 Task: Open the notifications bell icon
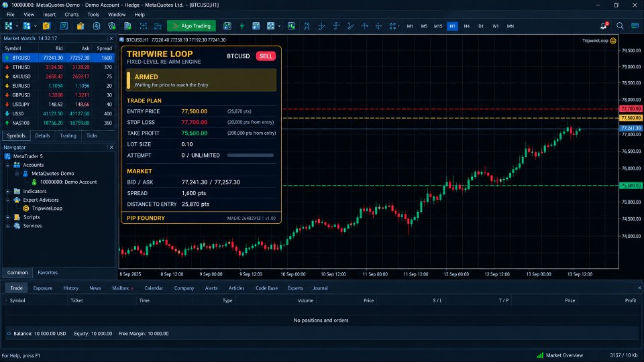604,26
